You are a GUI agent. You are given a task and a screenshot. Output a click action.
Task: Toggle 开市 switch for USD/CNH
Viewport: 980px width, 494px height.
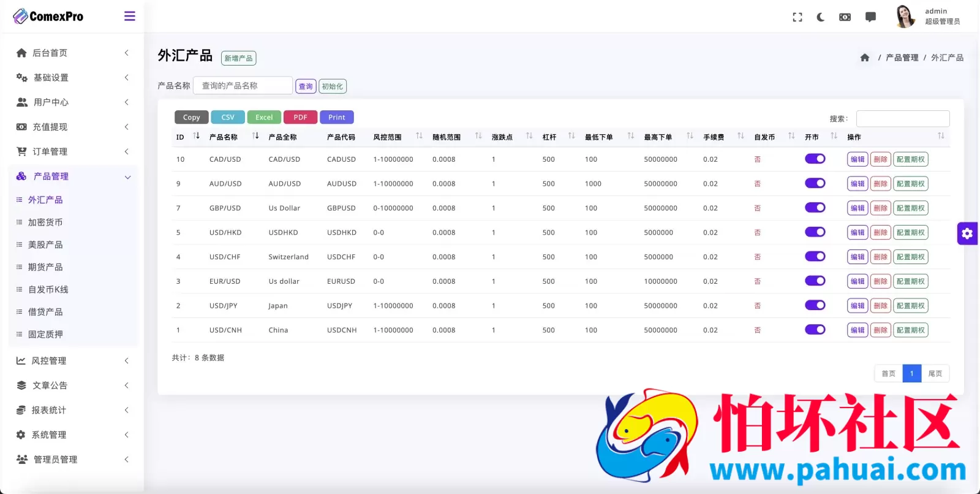(815, 330)
